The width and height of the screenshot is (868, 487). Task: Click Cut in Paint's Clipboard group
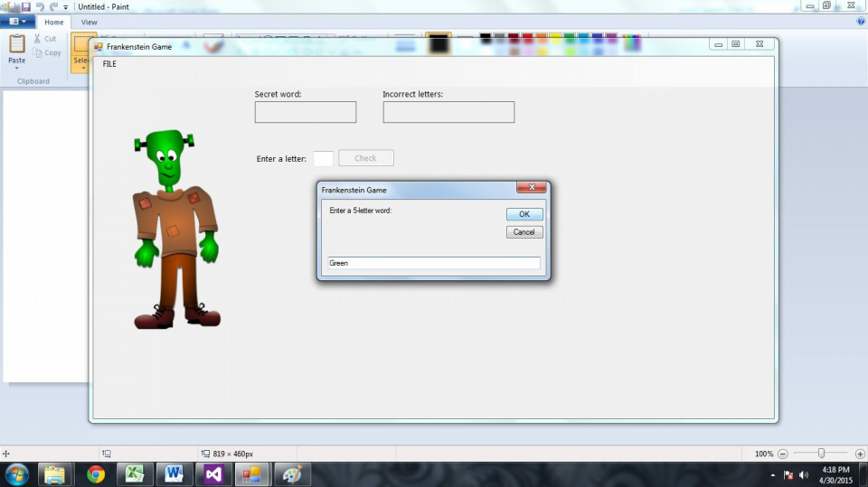[45, 39]
